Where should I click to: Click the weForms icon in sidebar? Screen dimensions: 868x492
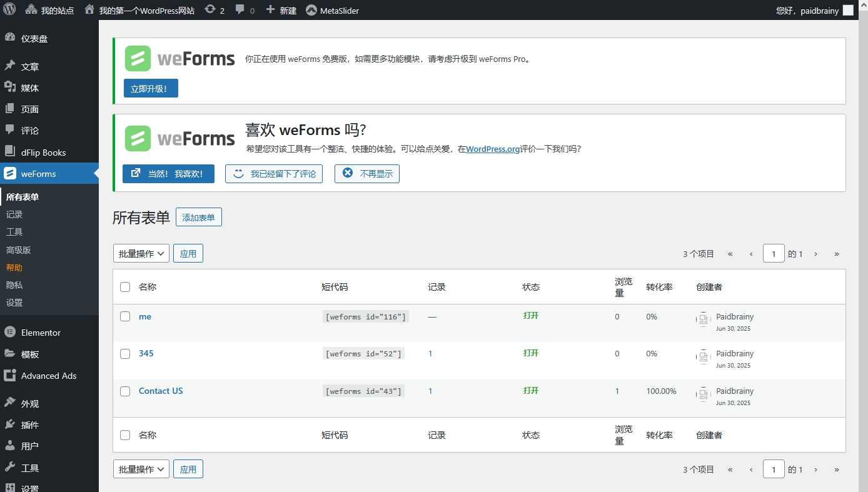click(x=9, y=173)
